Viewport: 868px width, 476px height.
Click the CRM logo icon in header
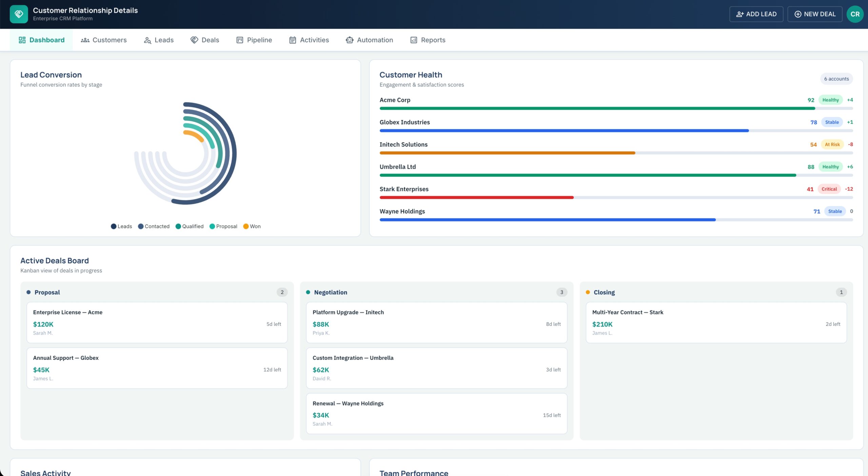19,14
